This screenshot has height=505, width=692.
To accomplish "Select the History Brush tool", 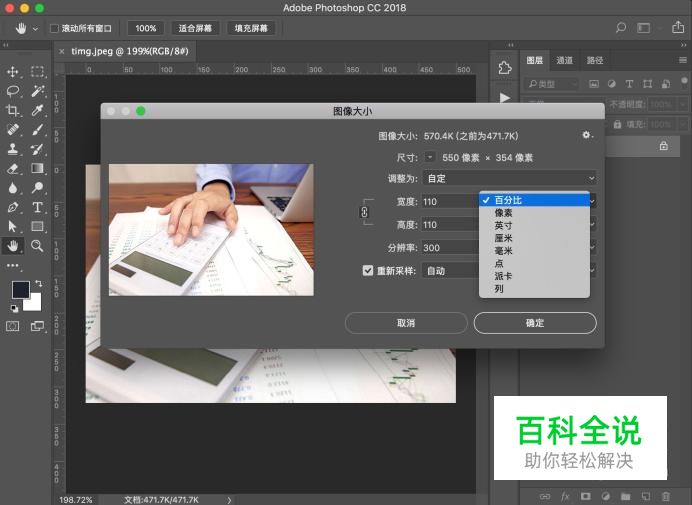I will coord(37,149).
